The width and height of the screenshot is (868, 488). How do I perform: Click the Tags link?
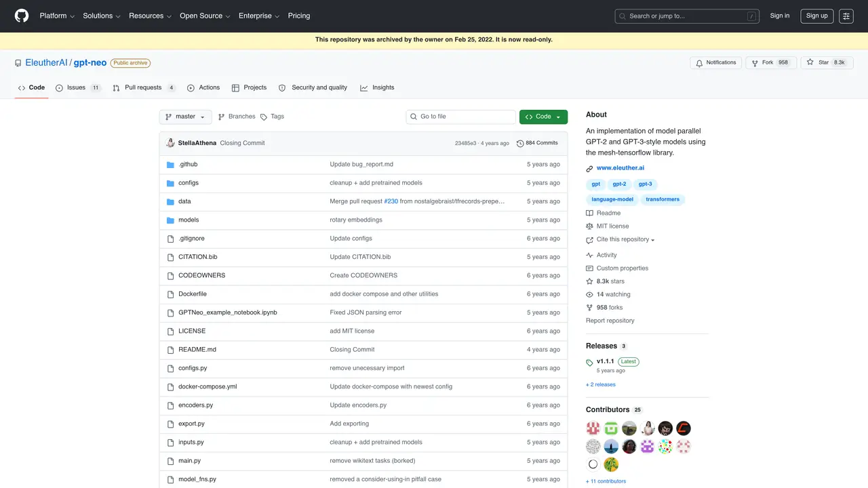pyautogui.click(x=272, y=117)
